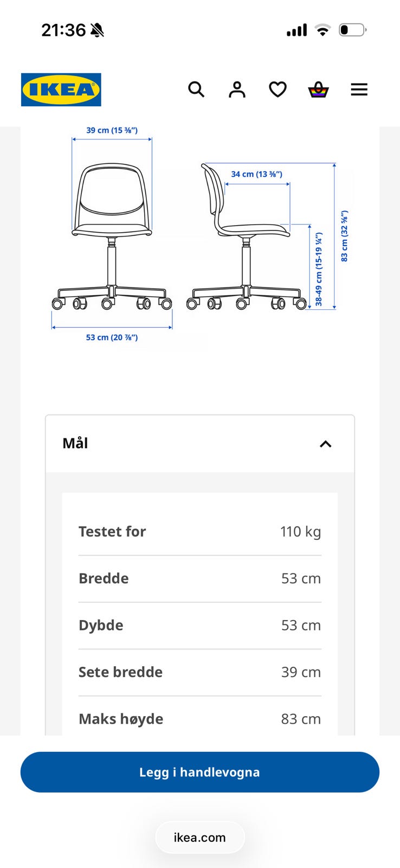Click the Mål section header

tap(200, 444)
